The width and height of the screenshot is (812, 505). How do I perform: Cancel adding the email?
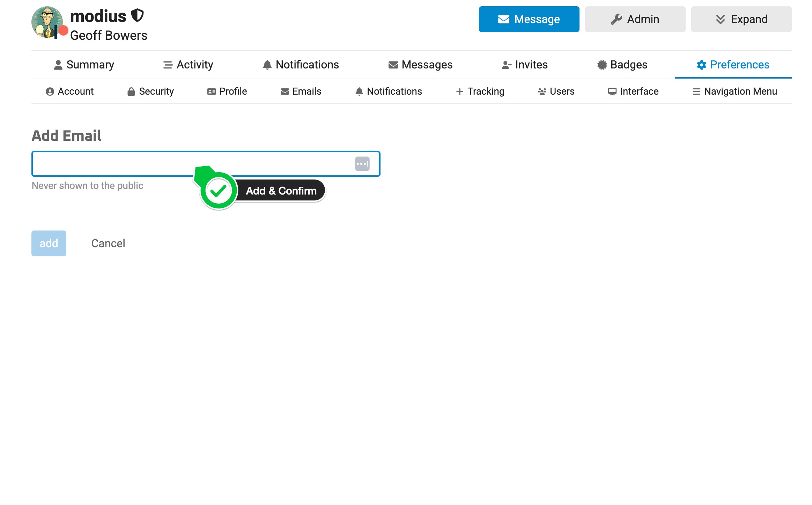tap(108, 243)
